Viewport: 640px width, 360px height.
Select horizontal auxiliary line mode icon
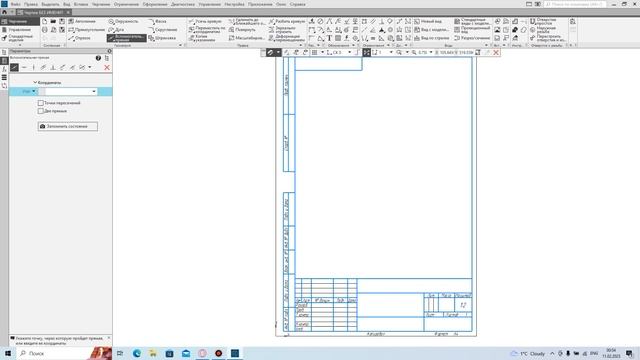(x=24, y=67)
